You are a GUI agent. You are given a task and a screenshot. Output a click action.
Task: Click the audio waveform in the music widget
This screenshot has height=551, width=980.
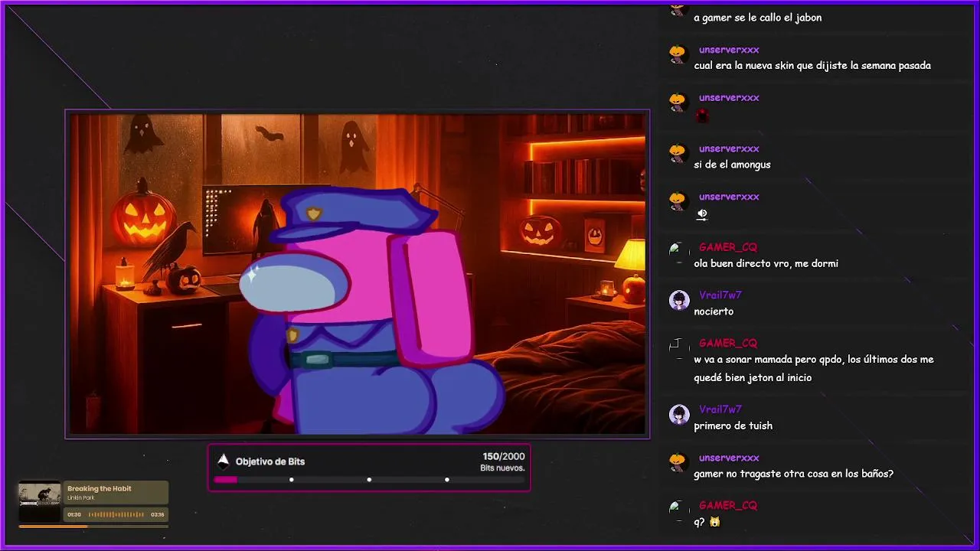point(116,514)
